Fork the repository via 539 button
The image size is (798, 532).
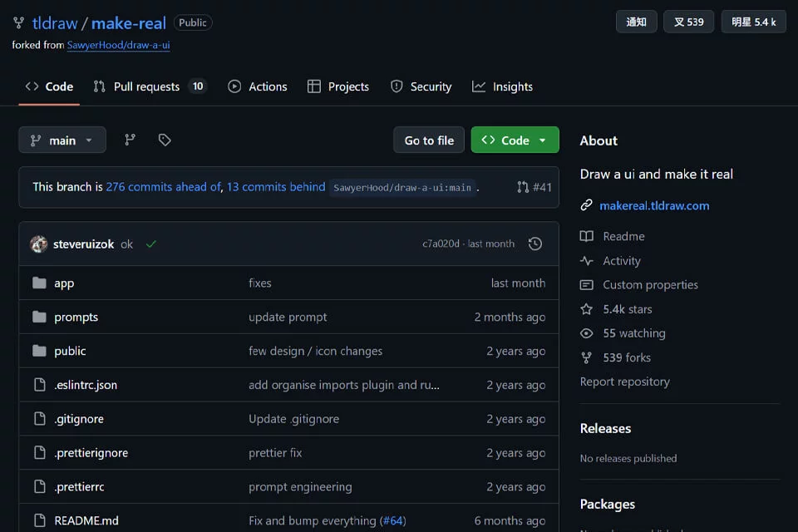click(688, 22)
